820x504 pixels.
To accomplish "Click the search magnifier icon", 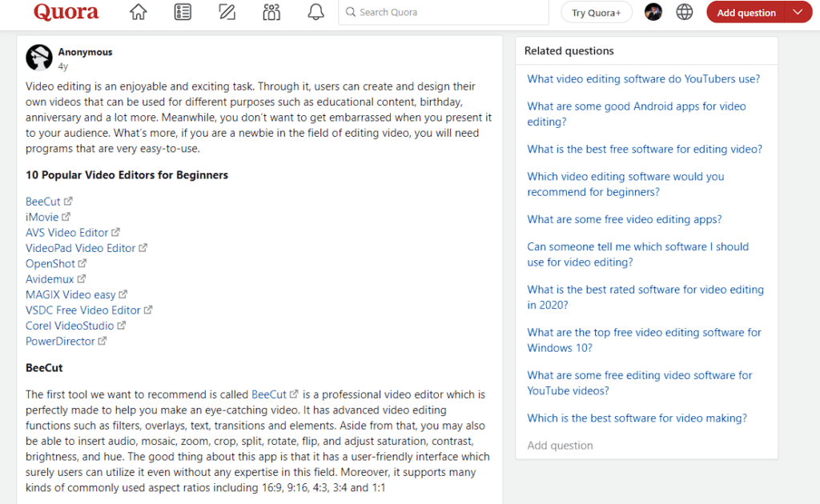I will (x=351, y=12).
